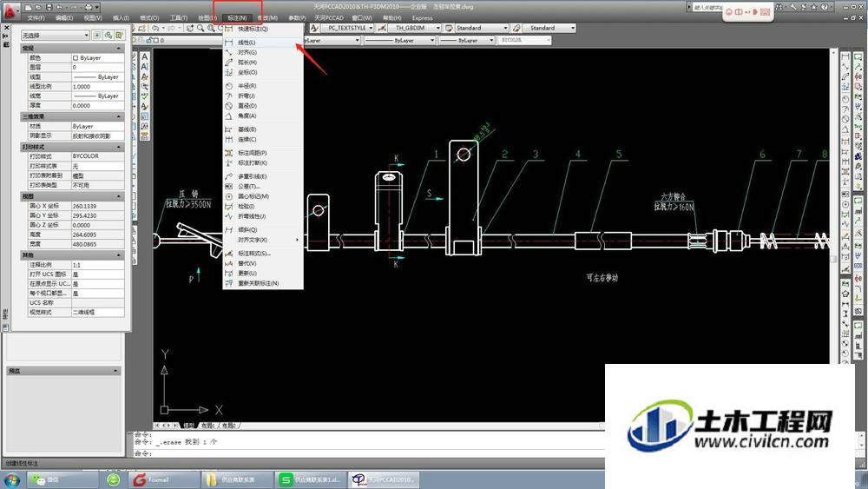Screen dimensions: 868x489
Task: Expand the 对齐文字(X) submenu
Action: pos(263,240)
